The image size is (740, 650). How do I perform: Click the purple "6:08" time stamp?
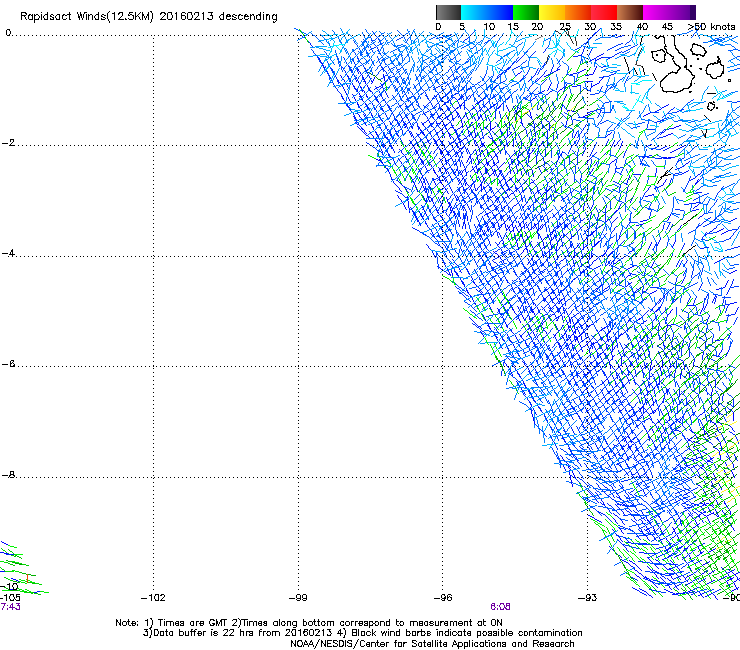pos(500,607)
